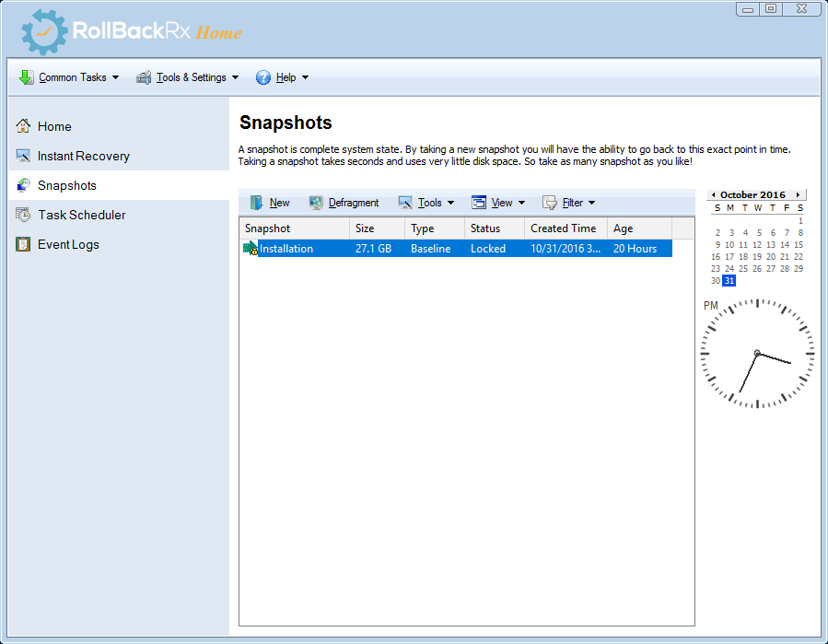Expand the View dropdown menu

coord(498,202)
